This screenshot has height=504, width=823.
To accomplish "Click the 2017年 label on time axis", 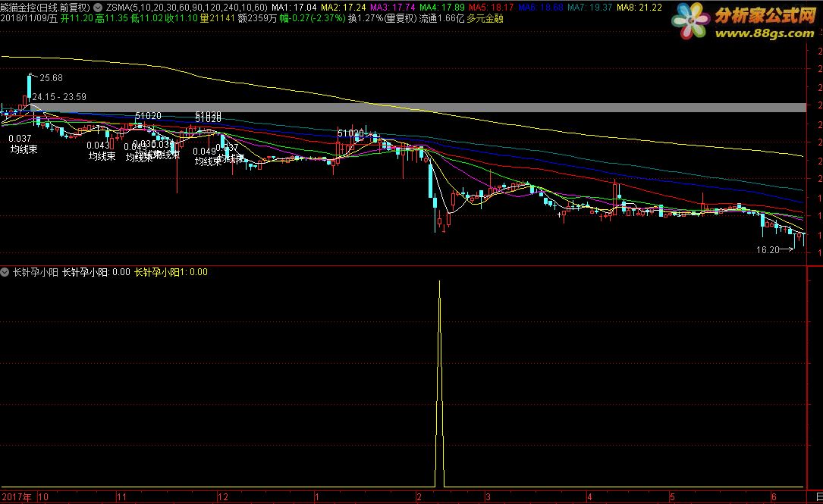I will tap(17, 496).
